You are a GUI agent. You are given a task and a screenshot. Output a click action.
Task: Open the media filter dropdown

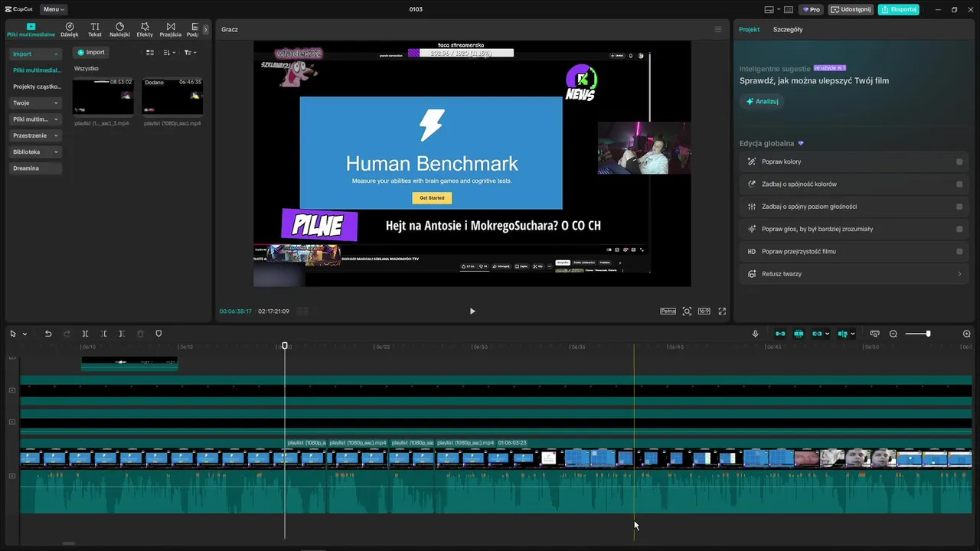tap(190, 53)
